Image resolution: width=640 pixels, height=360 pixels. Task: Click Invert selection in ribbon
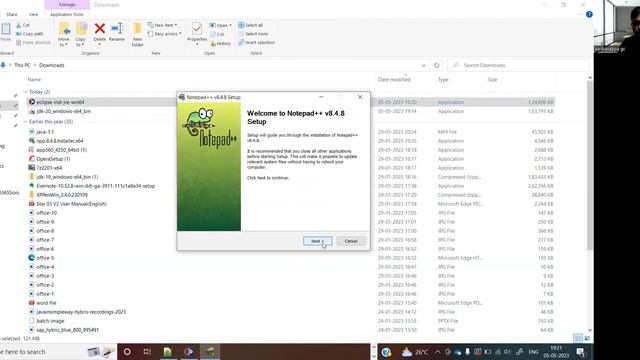[256, 42]
